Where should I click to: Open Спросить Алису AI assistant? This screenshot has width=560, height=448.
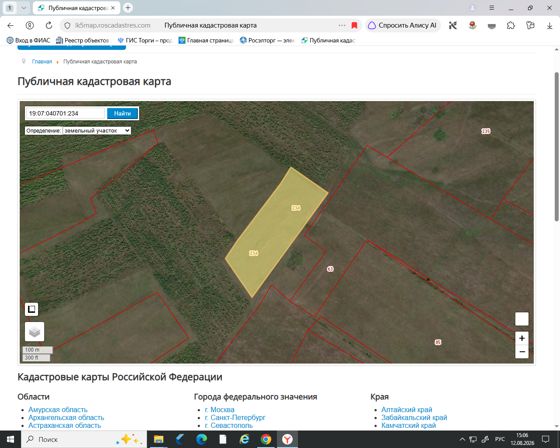[x=402, y=25]
